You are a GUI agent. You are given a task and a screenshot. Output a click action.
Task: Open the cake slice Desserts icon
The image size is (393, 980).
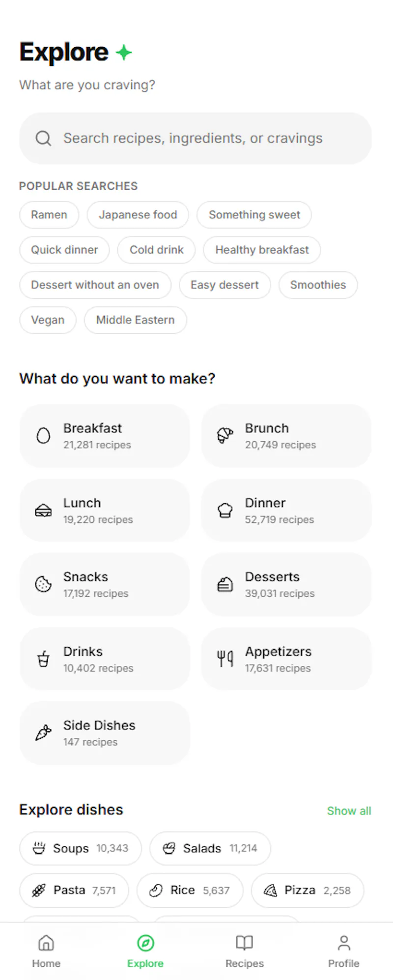point(225,584)
